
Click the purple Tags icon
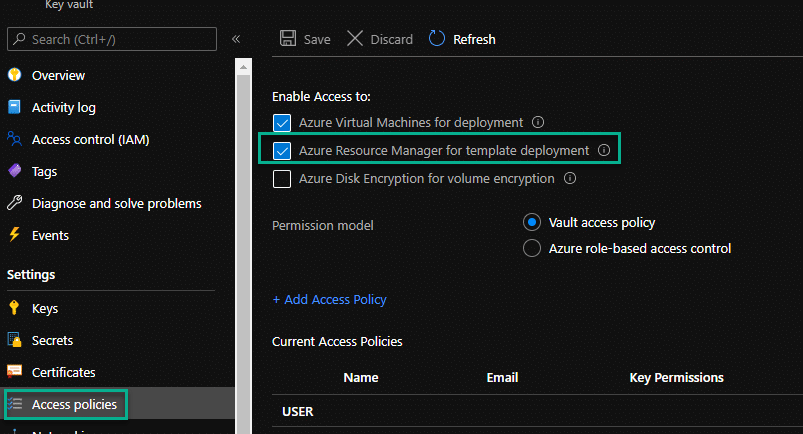(x=14, y=171)
